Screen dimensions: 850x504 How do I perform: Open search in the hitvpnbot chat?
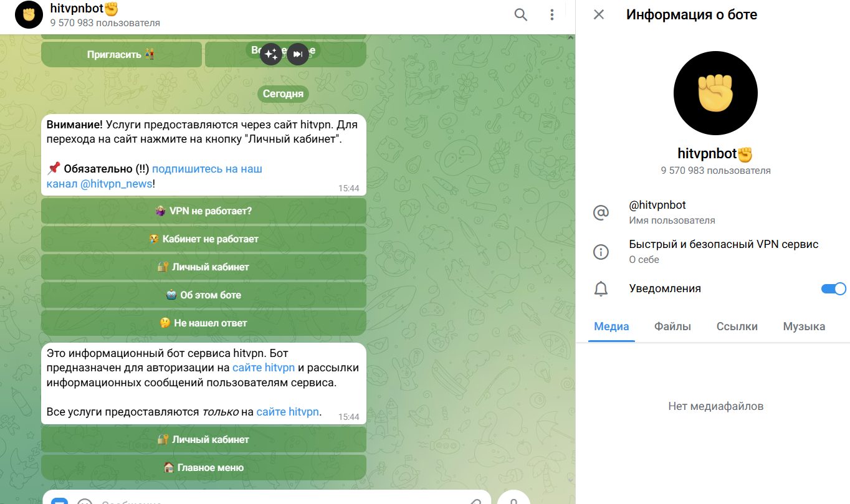coord(520,14)
